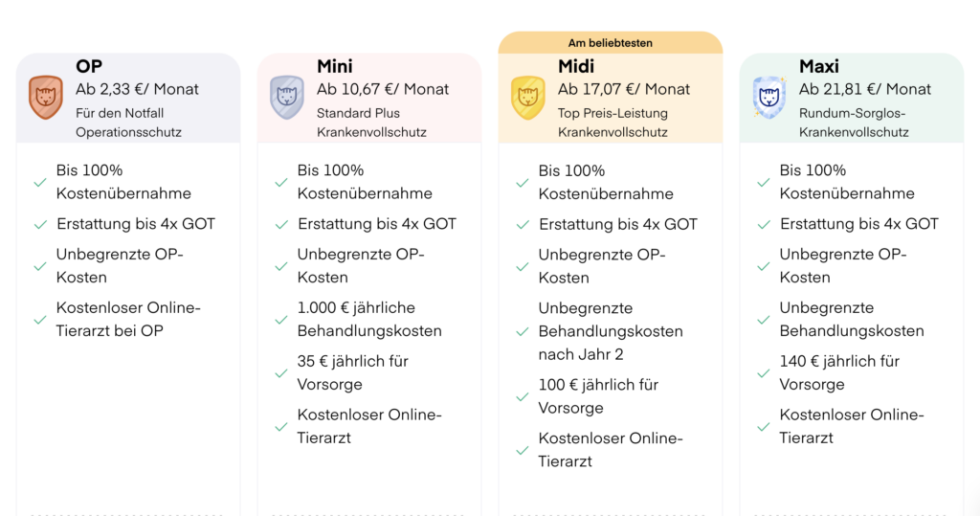Screen dimensions: 980x516
Task: Open the Midi plan heading
Action: [575, 66]
